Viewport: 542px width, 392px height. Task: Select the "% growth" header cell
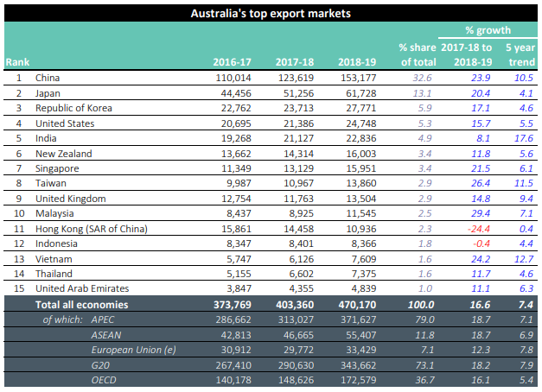[x=487, y=30]
